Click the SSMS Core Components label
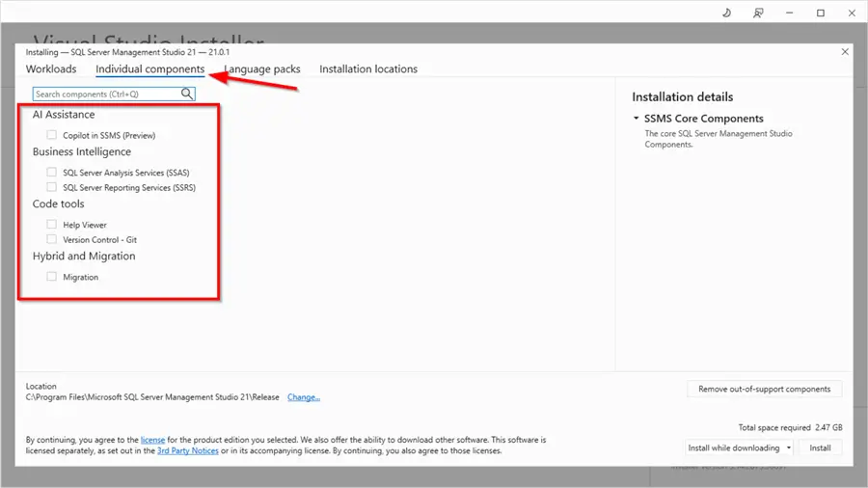Image resolution: width=868 pixels, height=488 pixels. click(x=704, y=119)
